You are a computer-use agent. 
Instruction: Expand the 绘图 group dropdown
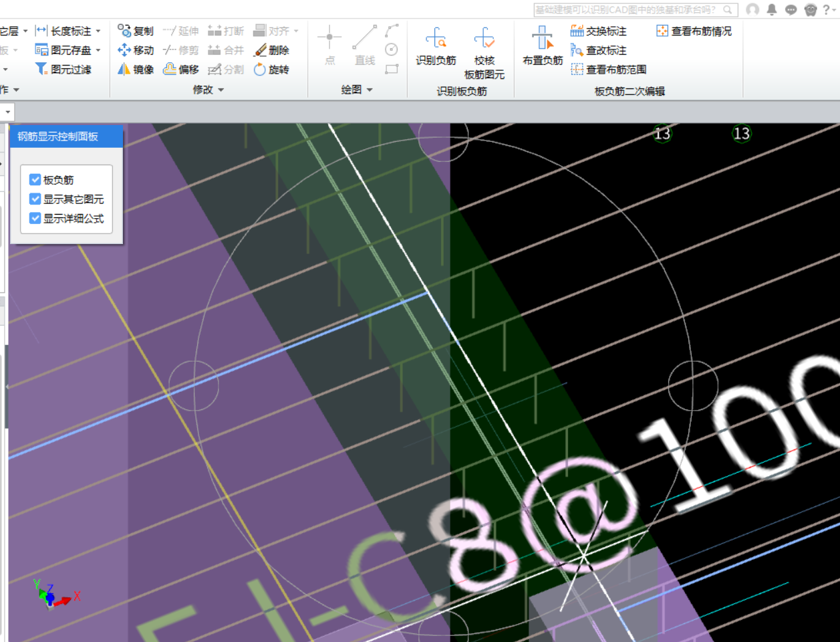click(x=370, y=90)
